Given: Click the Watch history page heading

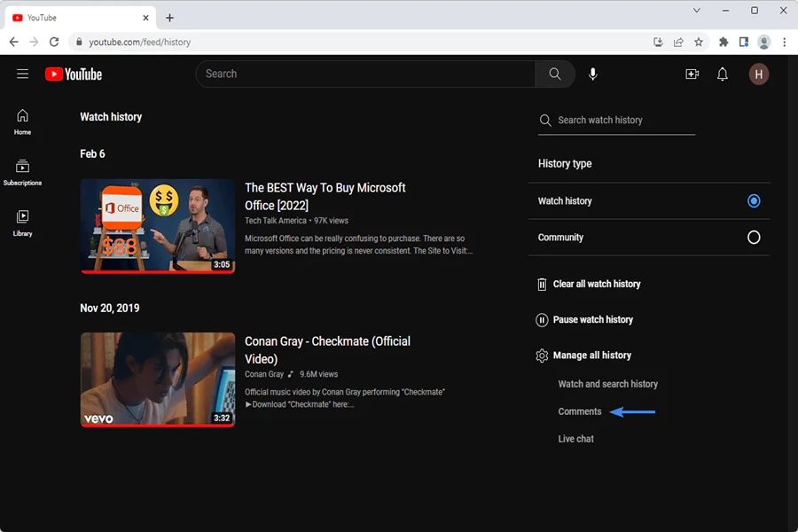Looking at the screenshot, I should (x=111, y=117).
